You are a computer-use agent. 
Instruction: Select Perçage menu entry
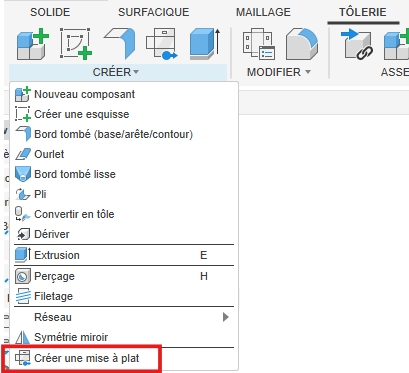(x=124, y=276)
